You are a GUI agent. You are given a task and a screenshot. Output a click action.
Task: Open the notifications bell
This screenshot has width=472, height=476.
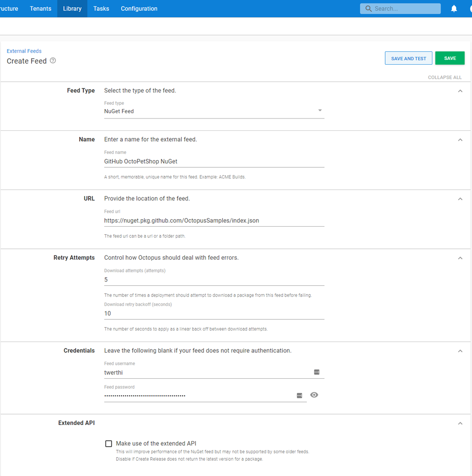(454, 8)
